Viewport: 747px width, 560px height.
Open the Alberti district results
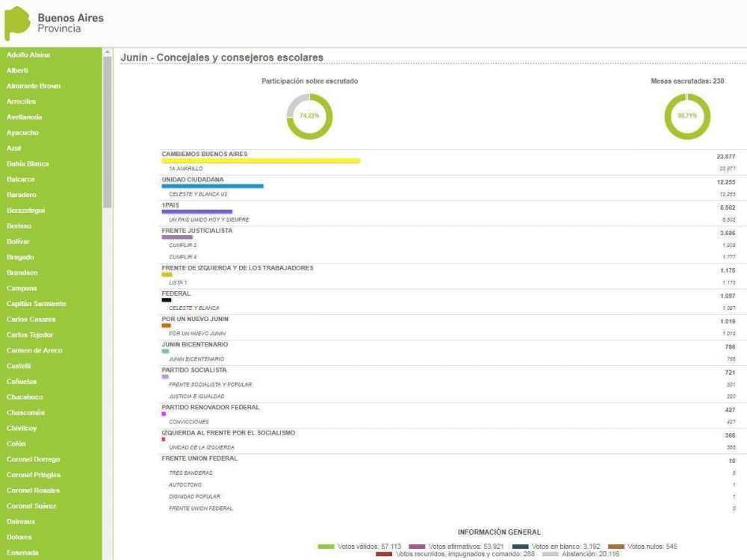tap(17, 70)
